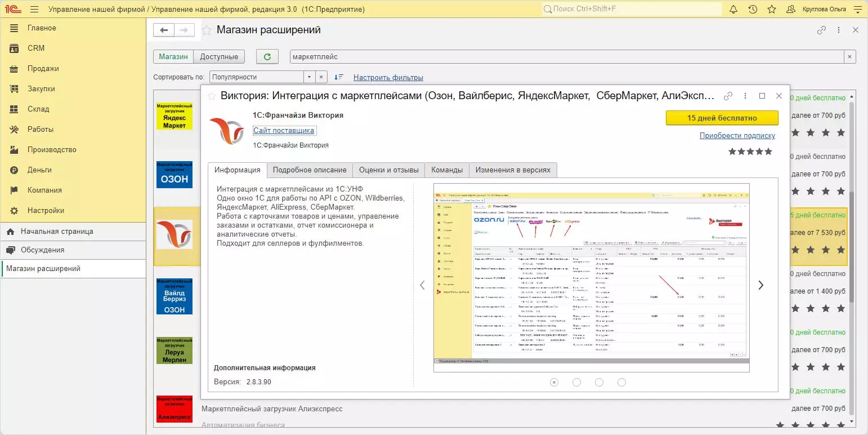The image size is (868, 435).
Task: Click the five-star rating in dialog
Action: (750, 152)
